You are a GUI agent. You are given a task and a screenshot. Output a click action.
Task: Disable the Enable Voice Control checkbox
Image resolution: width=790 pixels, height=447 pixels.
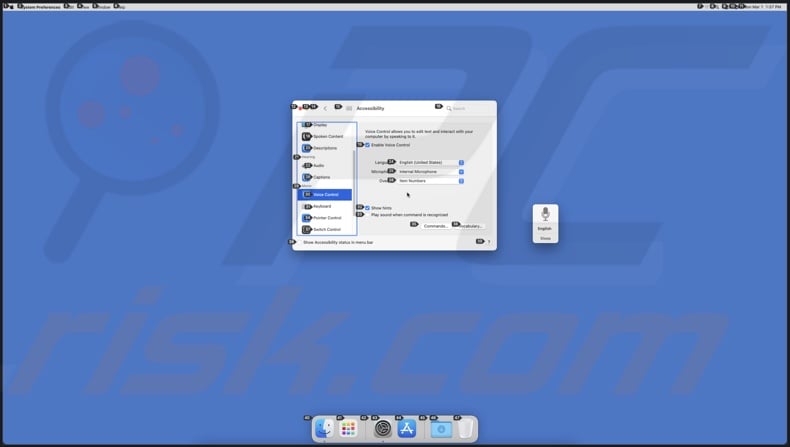(x=368, y=145)
